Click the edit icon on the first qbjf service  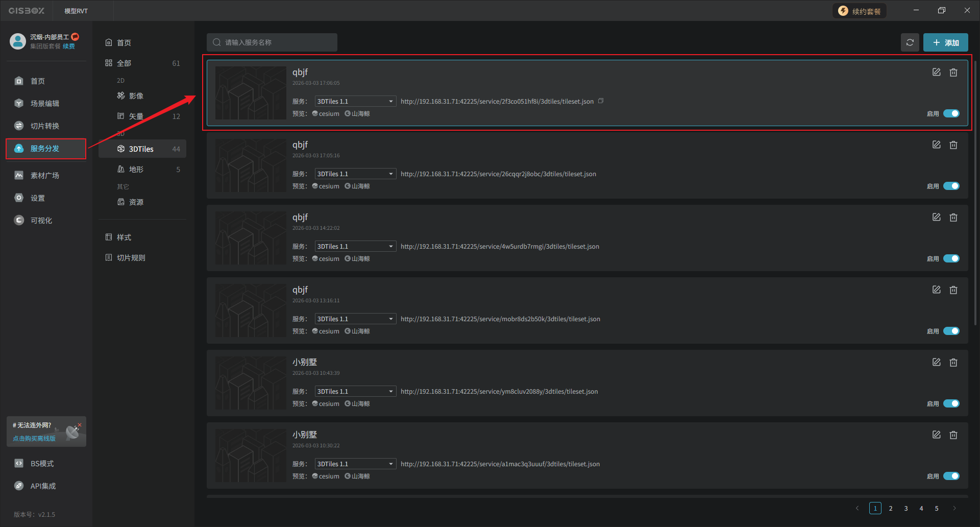pos(936,73)
